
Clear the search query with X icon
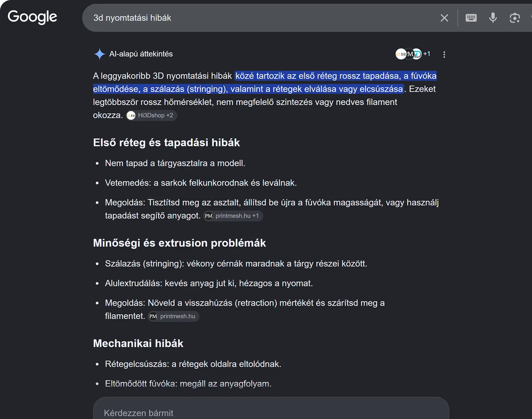[444, 18]
